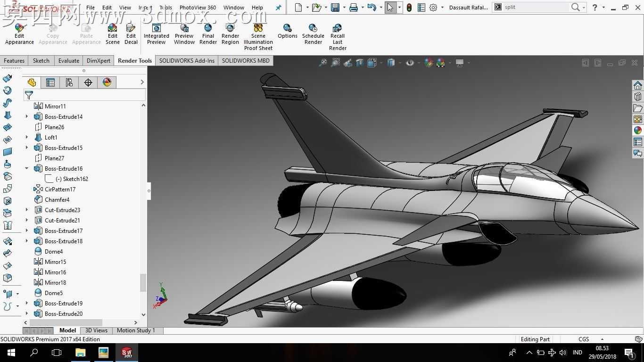Open Scene Illumination Proof Sheet
This screenshot has height=362, width=644.
coord(258,37)
